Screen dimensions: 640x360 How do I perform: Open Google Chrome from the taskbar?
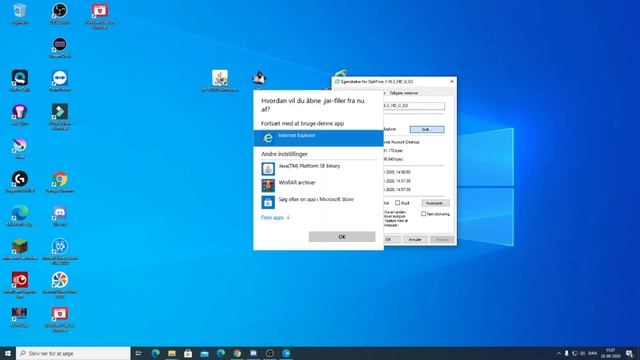(x=237, y=353)
